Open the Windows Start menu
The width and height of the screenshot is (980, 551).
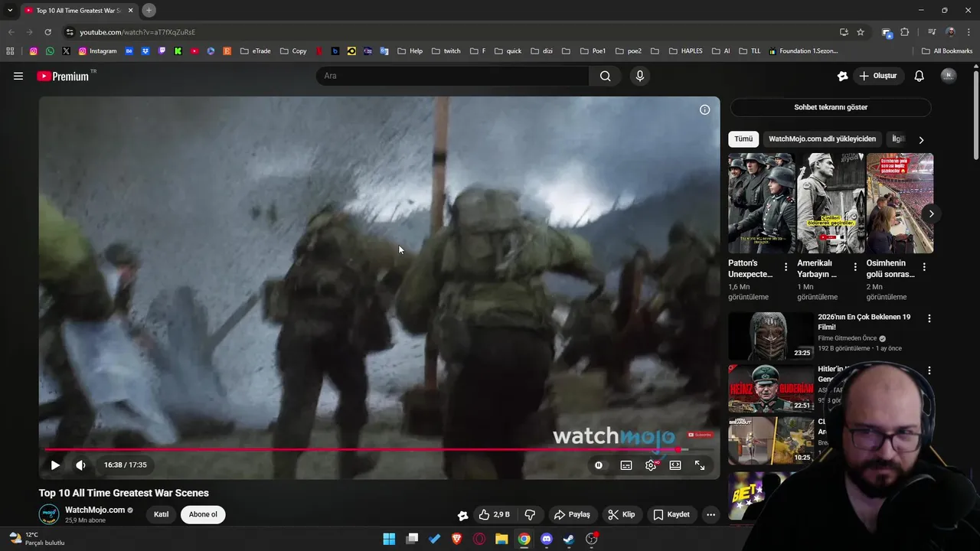[389, 539]
